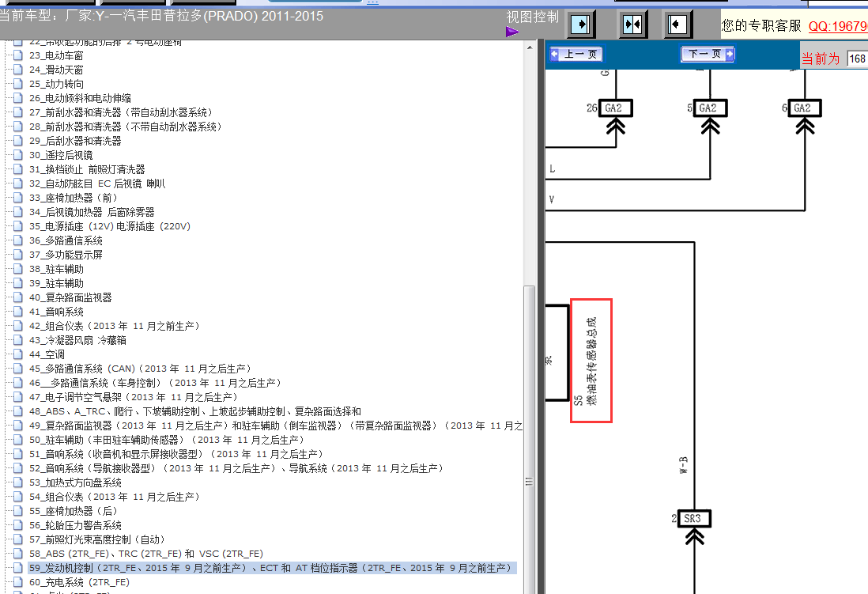868x594 pixels.
Task: Open 34_后视镜加热器 后窗除雾器
Action: [x=92, y=212]
